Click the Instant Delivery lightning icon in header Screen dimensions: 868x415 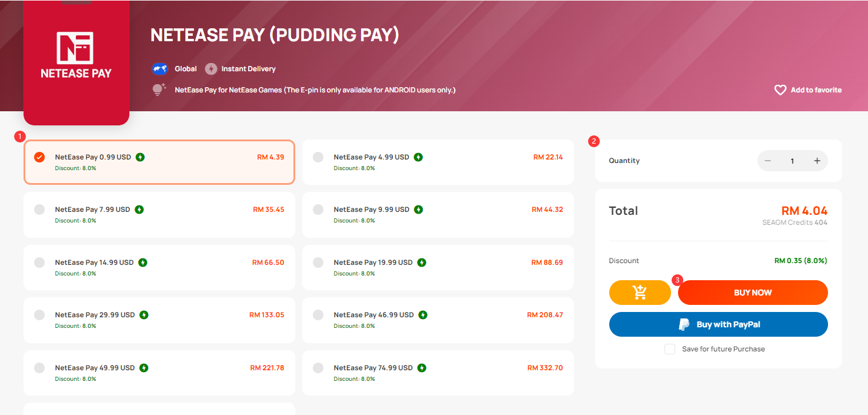click(x=211, y=69)
